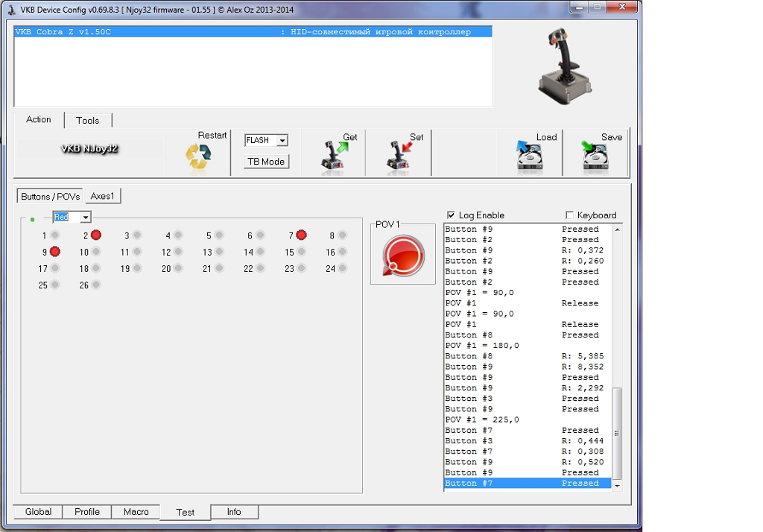Click the Save disk icon
Viewport: 763px width, 532px height.
[x=595, y=156]
